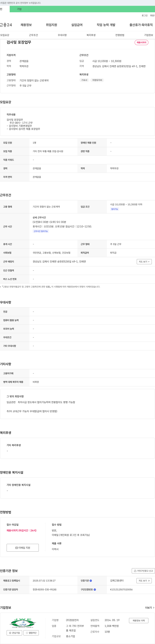Viewport: 155px width, 644px height.
Task: Select the 퇴직금 value
Action: pos(113,253)
